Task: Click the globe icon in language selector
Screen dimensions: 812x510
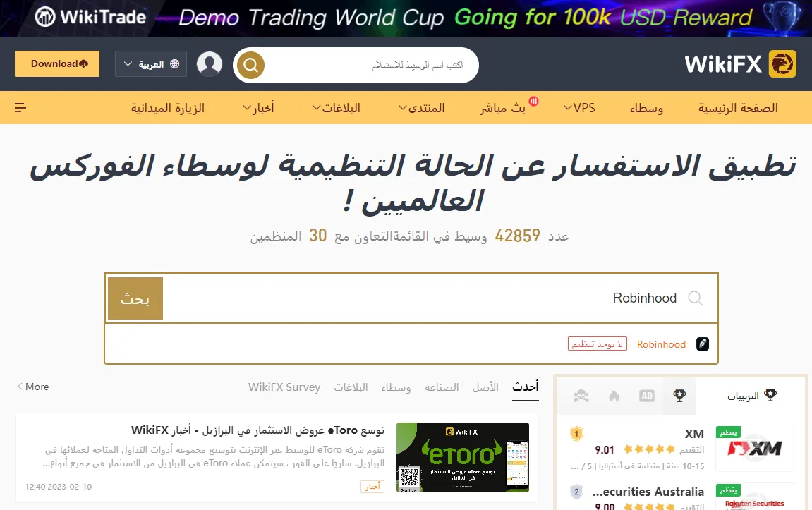Action: click(174, 63)
